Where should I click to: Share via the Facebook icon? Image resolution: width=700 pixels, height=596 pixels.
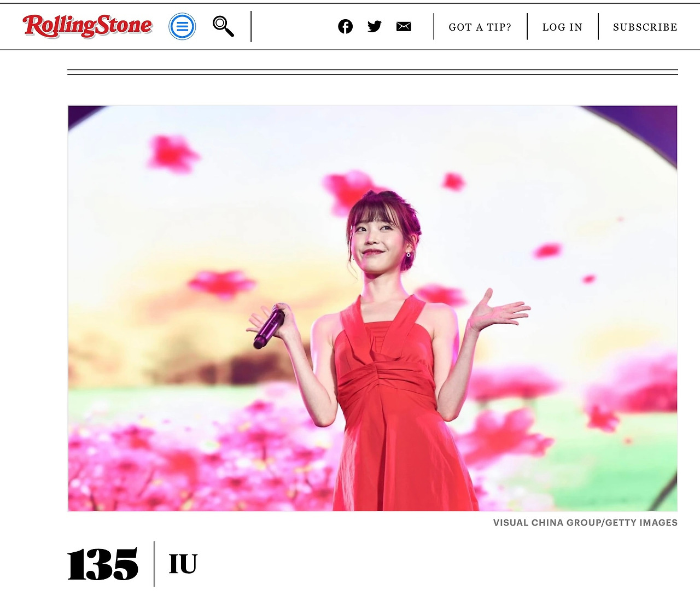(345, 26)
